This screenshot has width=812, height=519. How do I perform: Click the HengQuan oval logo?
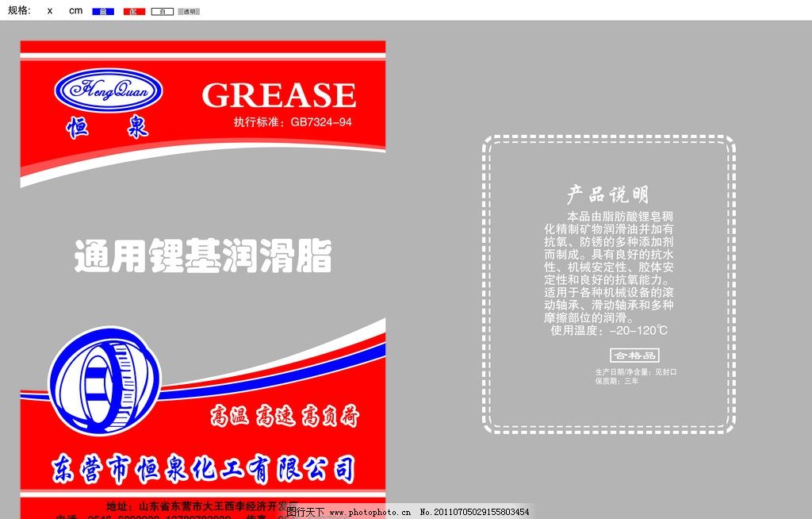point(108,90)
